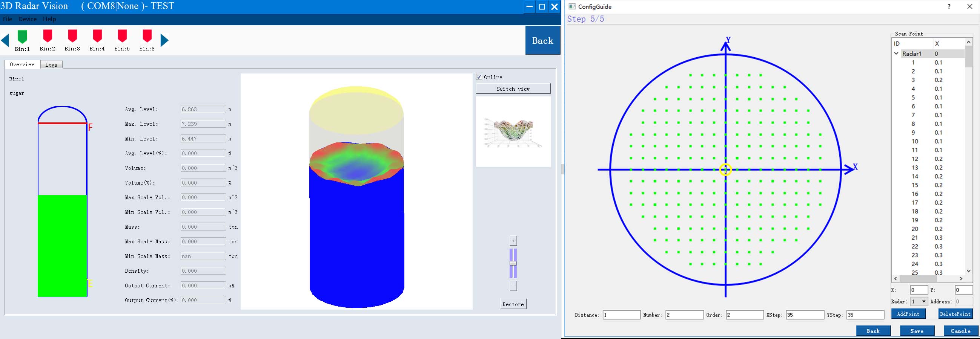Select the red Bin:2 marker icon
This screenshot has width=980, height=339.
(x=48, y=37)
